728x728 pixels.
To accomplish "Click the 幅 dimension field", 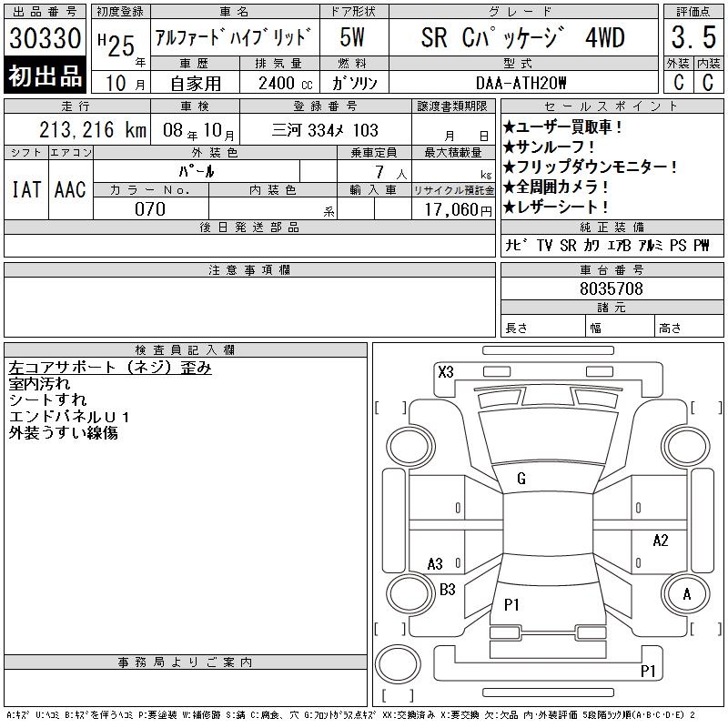I will pyautogui.click(x=620, y=326).
